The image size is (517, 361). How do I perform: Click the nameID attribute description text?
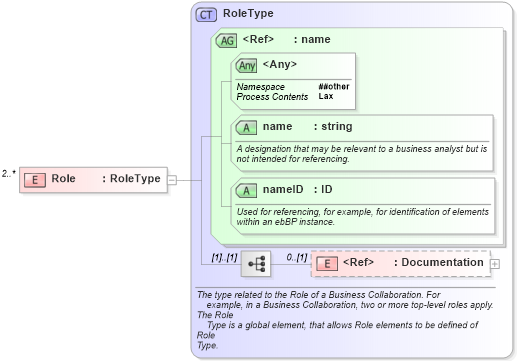362,217
